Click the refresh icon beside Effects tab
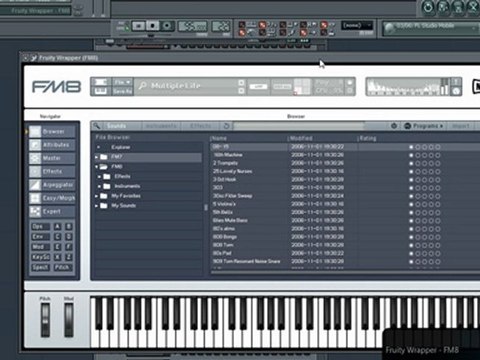This screenshot has height=360, width=480. coord(226,126)
